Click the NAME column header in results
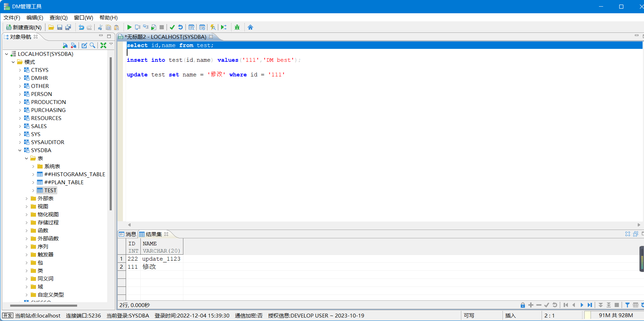644x321 pixels. (x=162, y=247)
